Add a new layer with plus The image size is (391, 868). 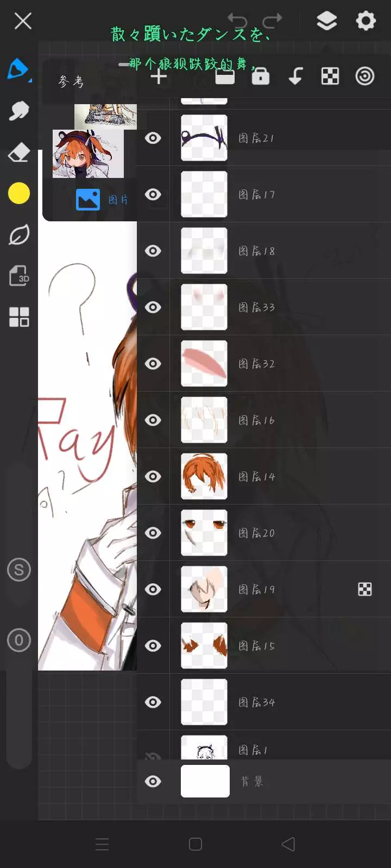click(159, 76)
